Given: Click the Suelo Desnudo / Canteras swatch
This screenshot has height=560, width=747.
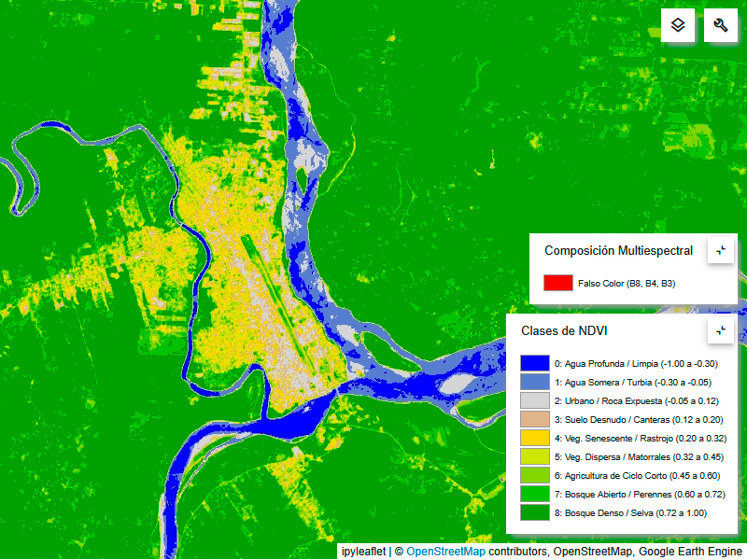Looking at the screenshot, I should [534, 419].
